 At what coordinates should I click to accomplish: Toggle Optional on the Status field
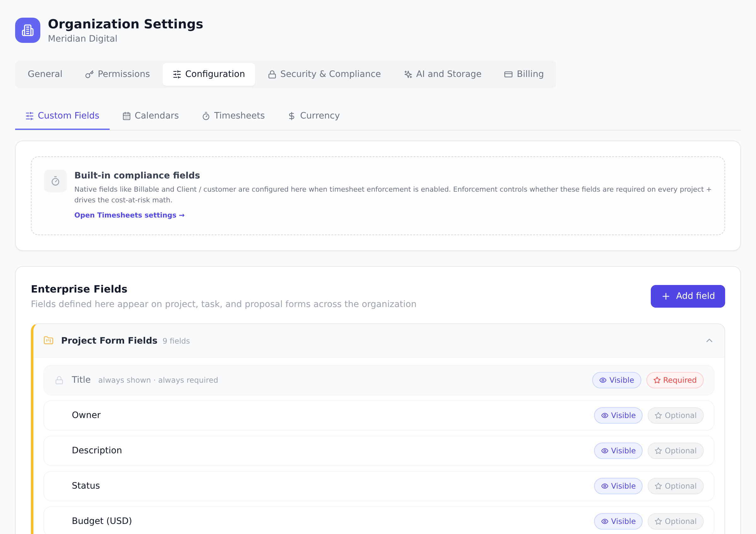pyautogui.click(x=675, y=486)
